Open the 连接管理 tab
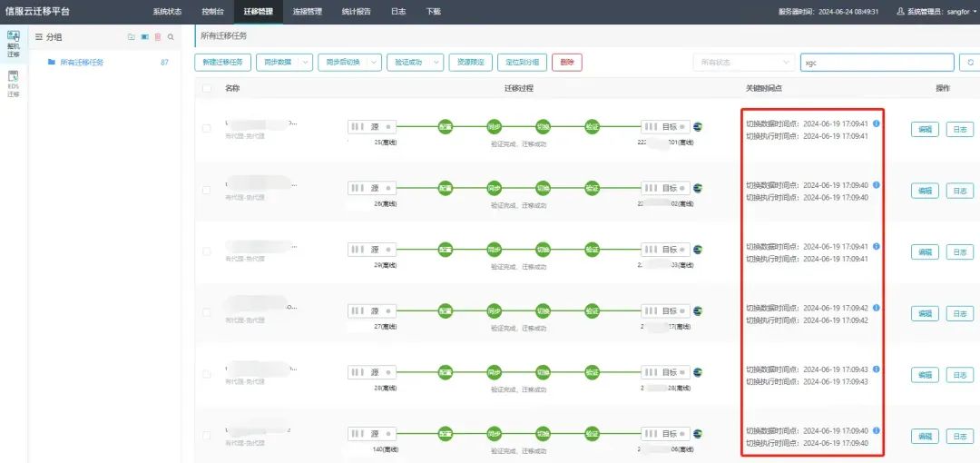The height and width of the screenshot is (463, 980). [x=308, y=11]
